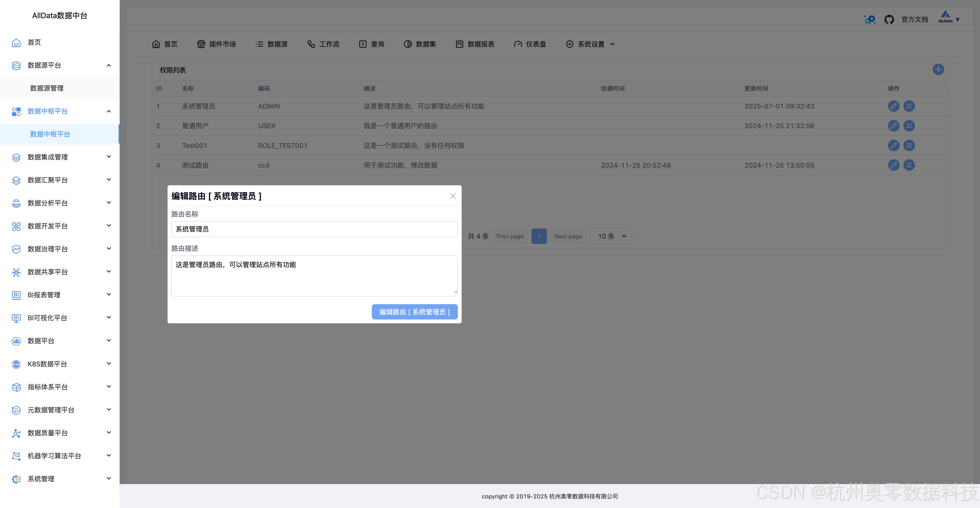The height and width of the screenshot is (508, 980).
Task: Expand the 数据平台 chevron
Action: (x=109, y=340)
